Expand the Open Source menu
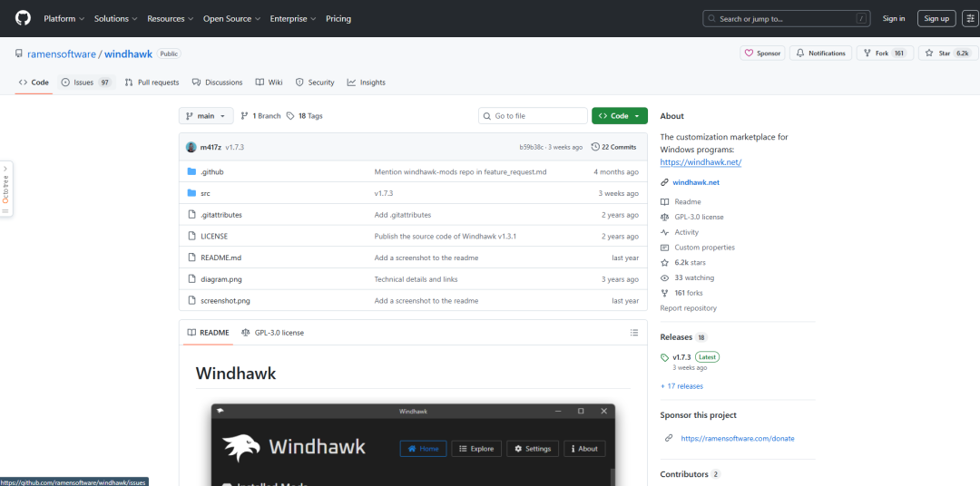980x486 pixels. click(x=230, y=18)
